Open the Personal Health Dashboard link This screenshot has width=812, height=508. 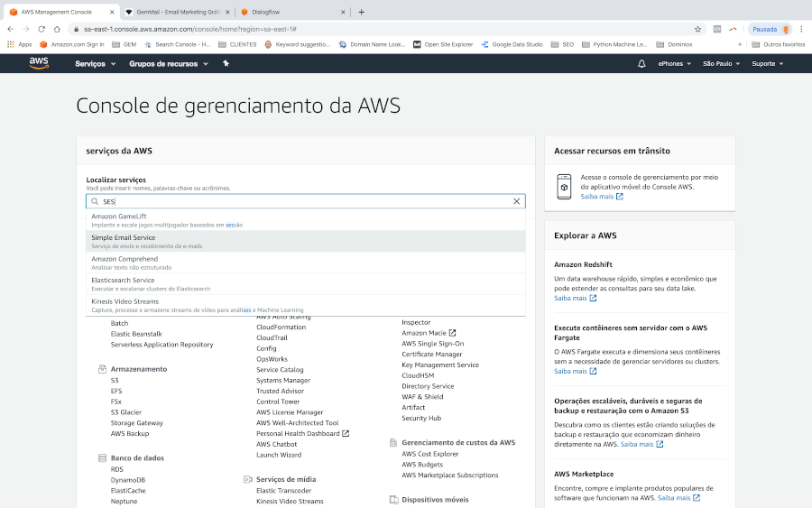coord(302,434)
